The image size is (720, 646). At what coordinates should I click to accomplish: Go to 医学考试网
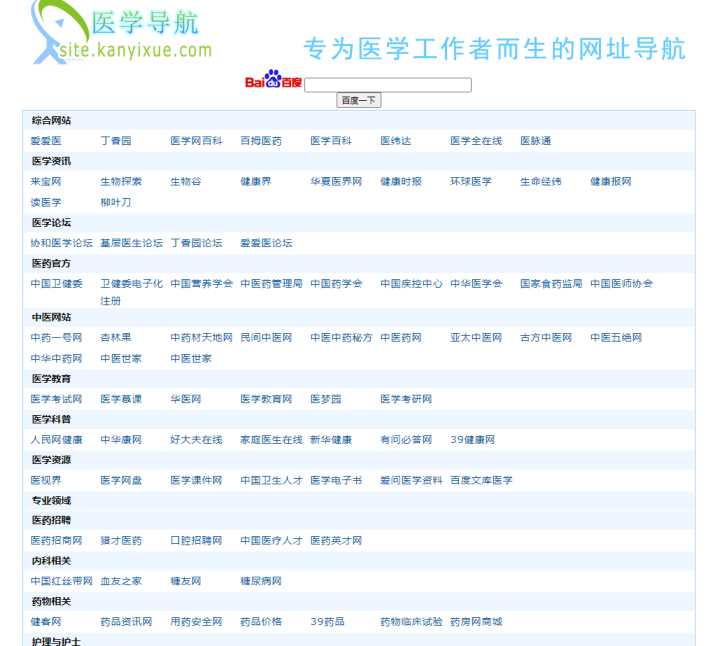[x=56, y=399]
